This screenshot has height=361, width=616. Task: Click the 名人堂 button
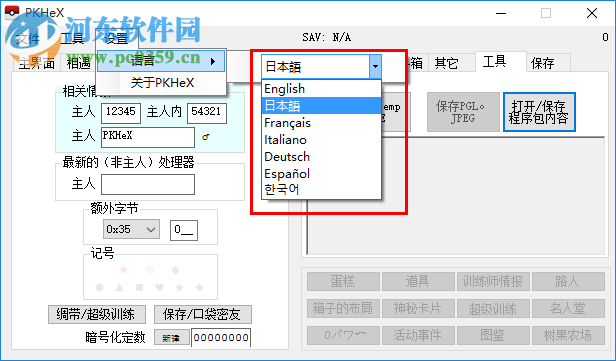pyautogui.click(x=568, y=308)
